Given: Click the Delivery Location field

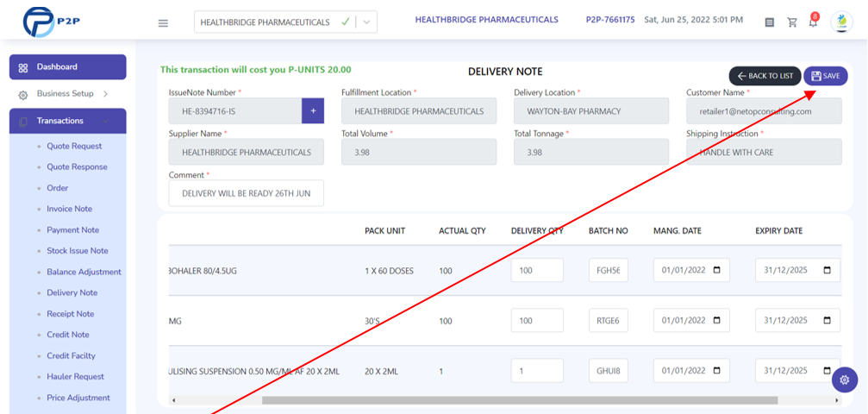Looking at the screenshot, I should click(591, 111).
